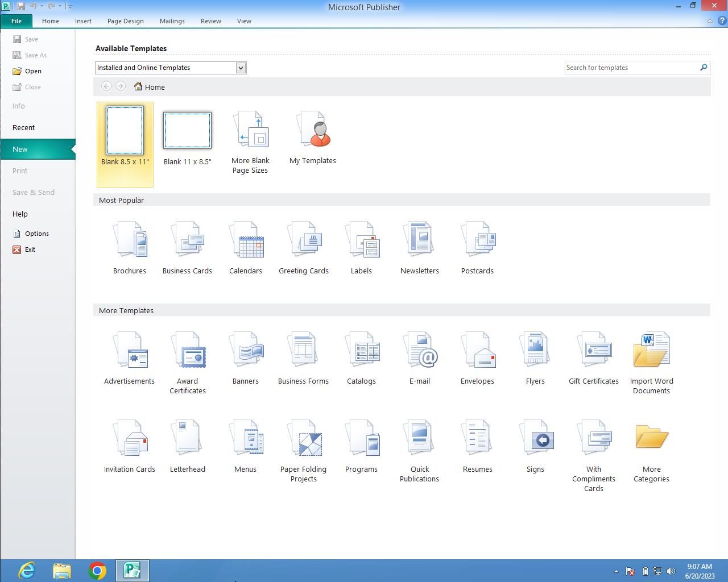Launch Google Chrome from the taskbar
This screenshot has width=728, height=582.
pos(97,570)
